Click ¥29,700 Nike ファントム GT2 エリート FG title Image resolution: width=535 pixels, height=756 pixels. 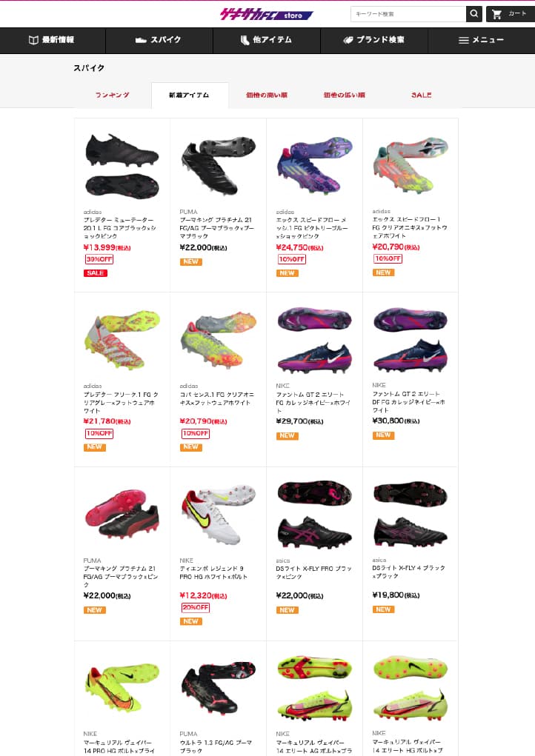point(313,403)
